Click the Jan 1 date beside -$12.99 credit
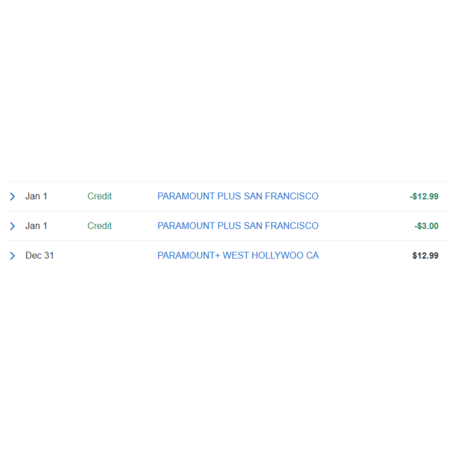The image size is (450, 450). 36,196
